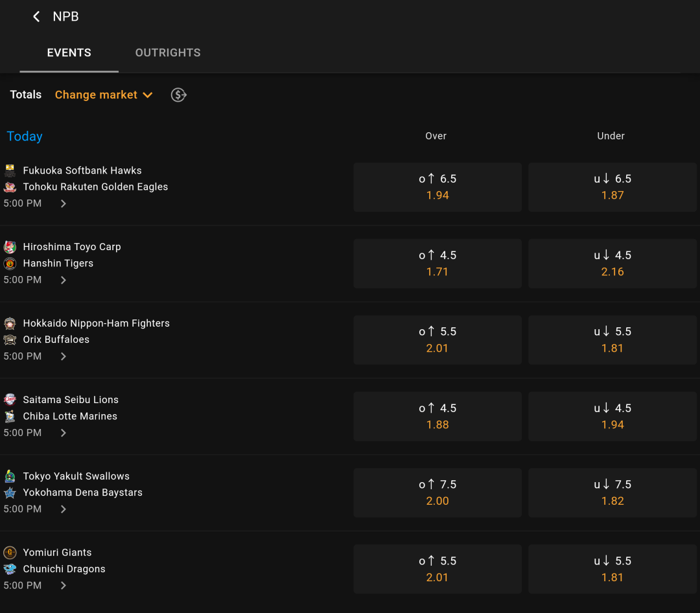Click Tokyo Yakult Swallows team logo
This screenshot has height=613, width=700.
10,476
